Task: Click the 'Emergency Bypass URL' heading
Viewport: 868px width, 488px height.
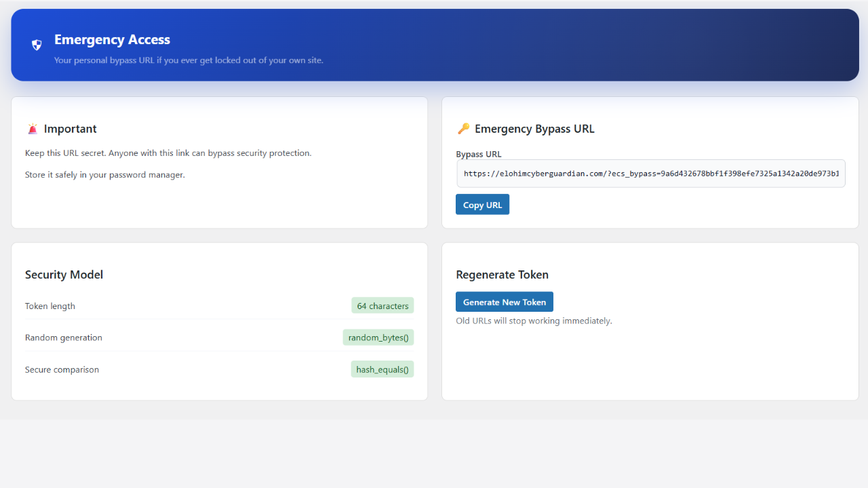Action: point(534,129)
